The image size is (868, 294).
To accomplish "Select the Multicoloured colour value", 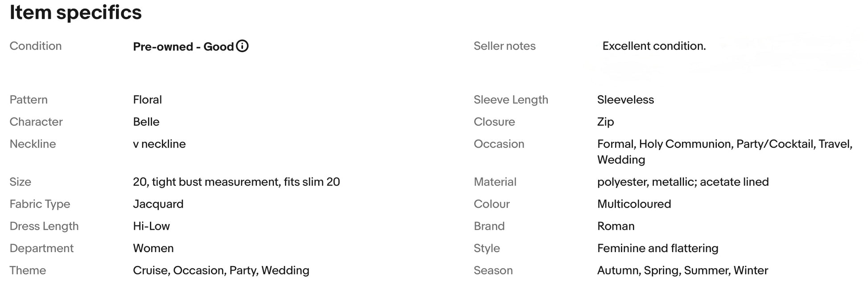I will click(x=634, y=204).
